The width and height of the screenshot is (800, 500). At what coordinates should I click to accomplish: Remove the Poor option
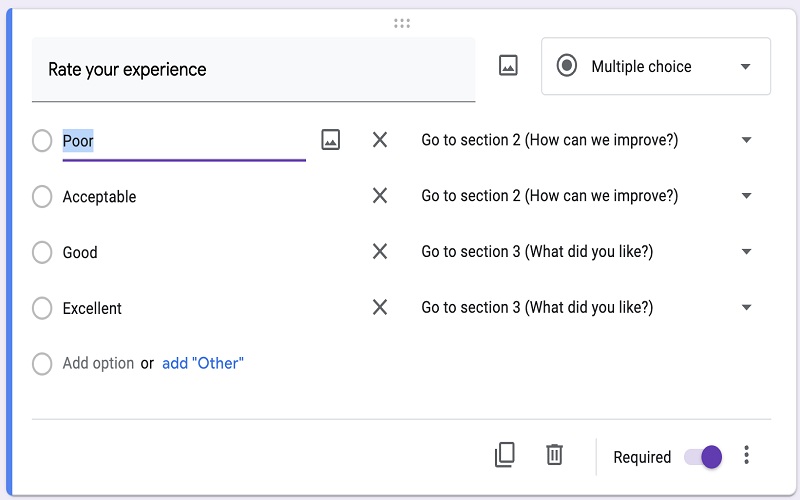[x=380, y=140]
